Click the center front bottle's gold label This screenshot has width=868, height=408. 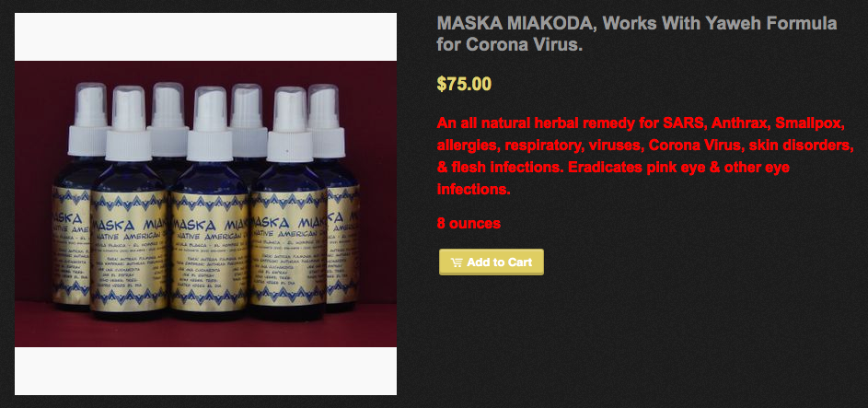pyautogui.click(x=209, y=251)
